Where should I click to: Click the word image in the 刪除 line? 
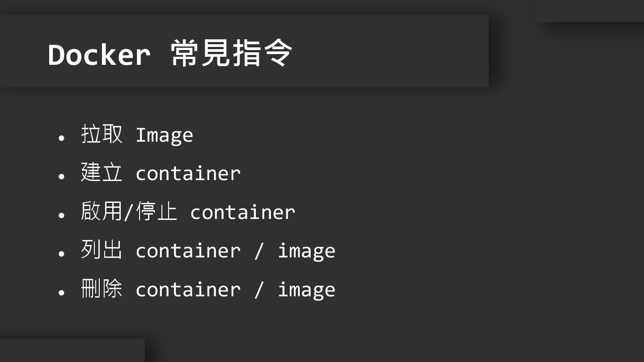click(306, 290)
